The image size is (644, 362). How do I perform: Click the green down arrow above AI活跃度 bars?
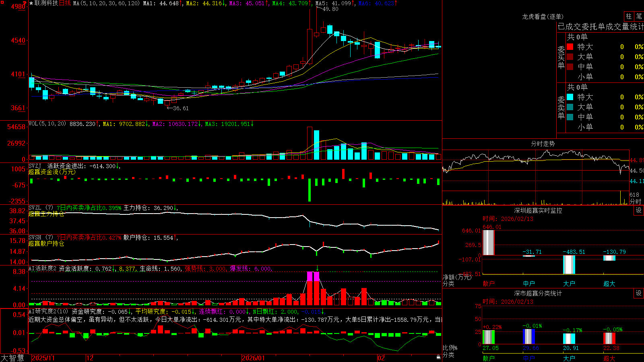(318, 268)
